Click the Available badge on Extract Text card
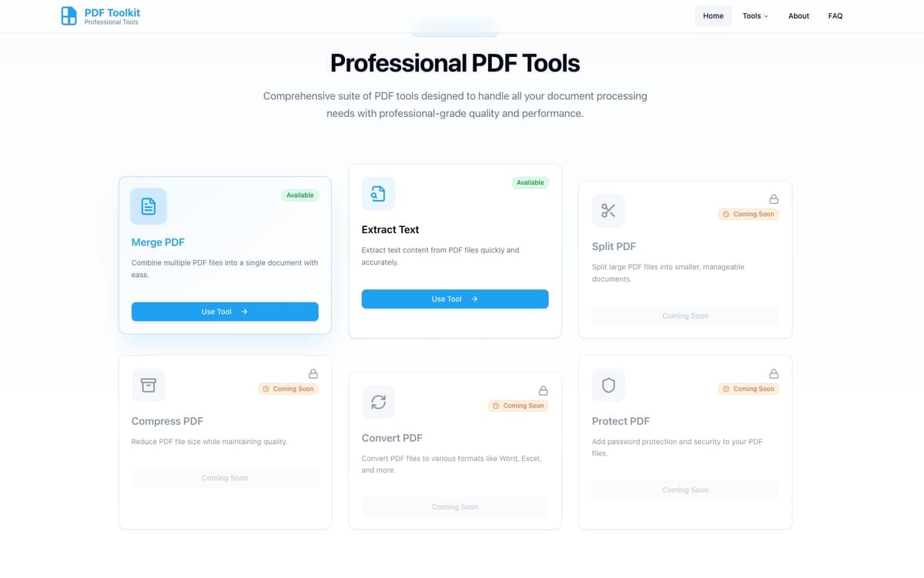The width and height of the screenshot is (924, 578). 530,182
